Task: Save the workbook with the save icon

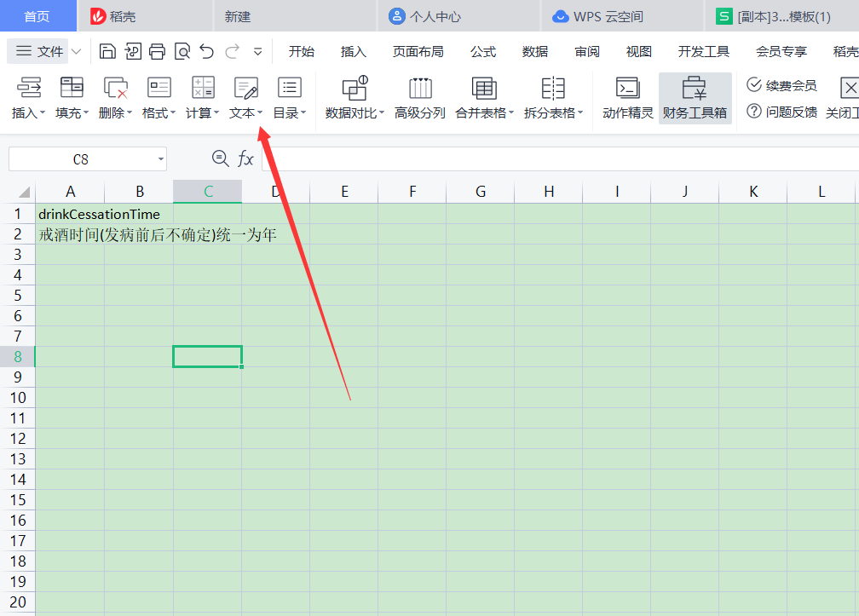Action: [x=107, y=51]
